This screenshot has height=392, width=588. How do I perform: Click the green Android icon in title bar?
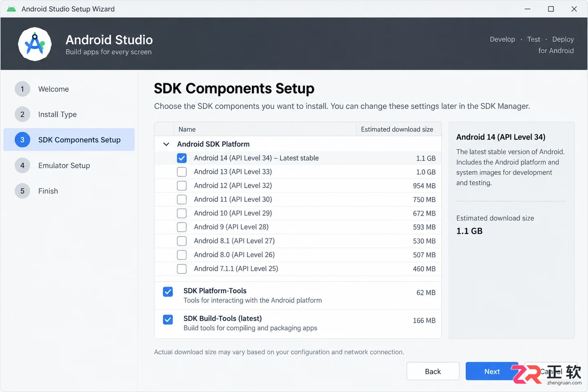pyautogui.click(x=11, y=9)
